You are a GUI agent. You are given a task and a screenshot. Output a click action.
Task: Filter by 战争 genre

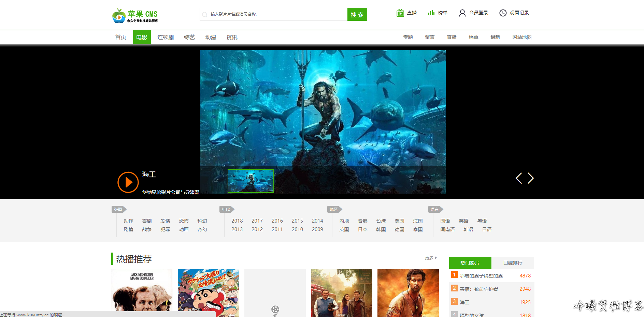tap(147, 229)
